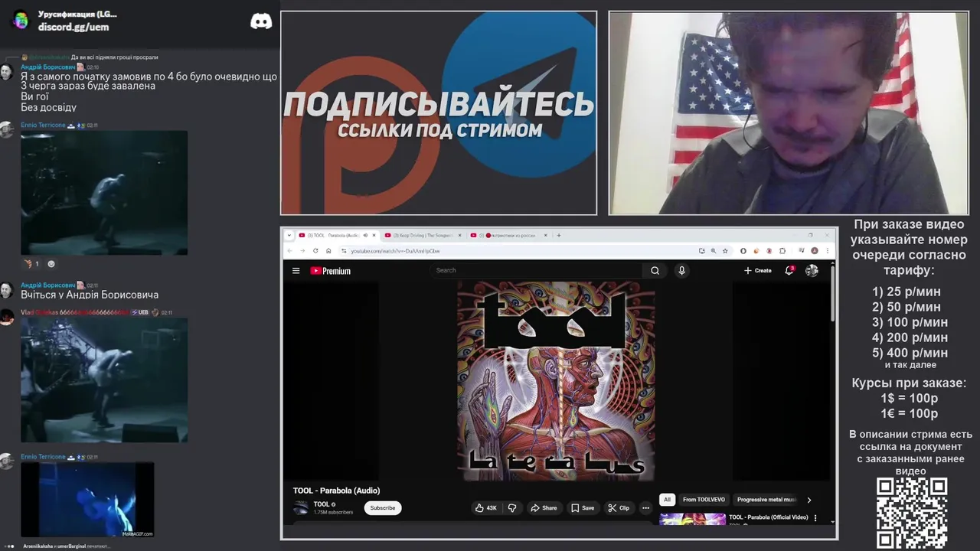Like the video with 43K thumbs up
This screenshot has height=551, width=980.
[486, 507]
